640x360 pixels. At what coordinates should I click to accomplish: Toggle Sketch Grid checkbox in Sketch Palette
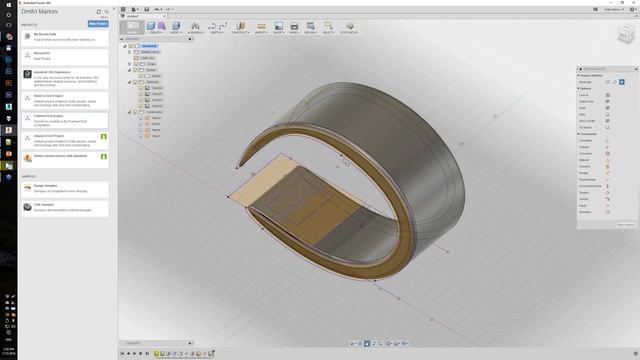607,101
